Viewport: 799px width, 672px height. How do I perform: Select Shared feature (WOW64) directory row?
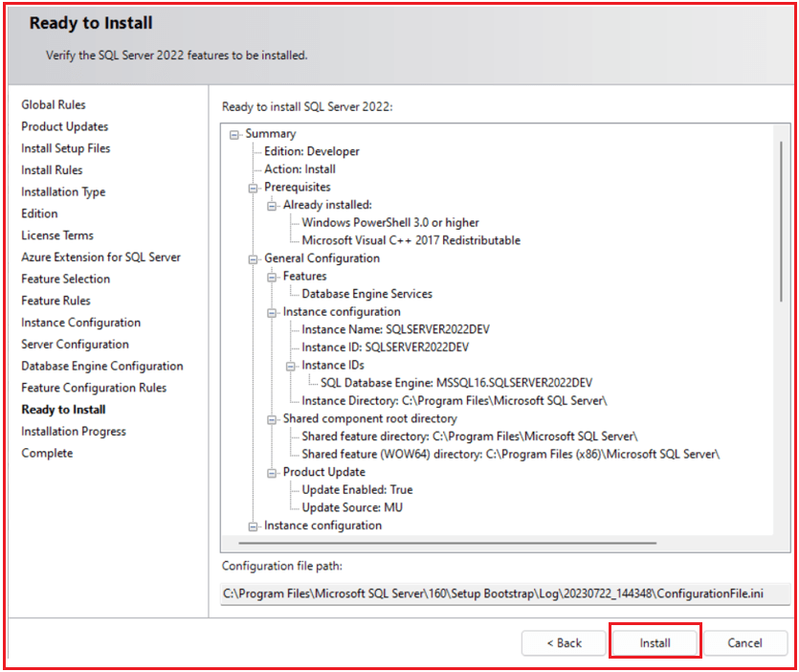(x=511, y=455)
